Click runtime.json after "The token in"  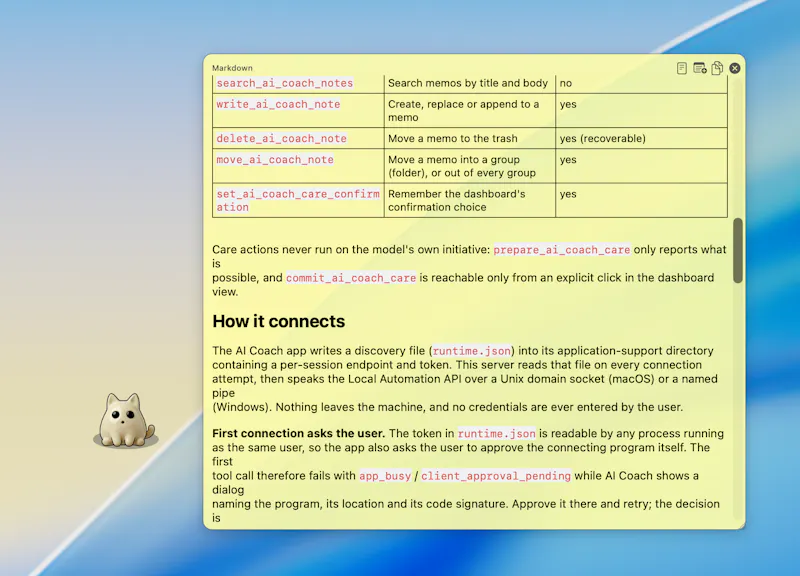tap(496, 434)
